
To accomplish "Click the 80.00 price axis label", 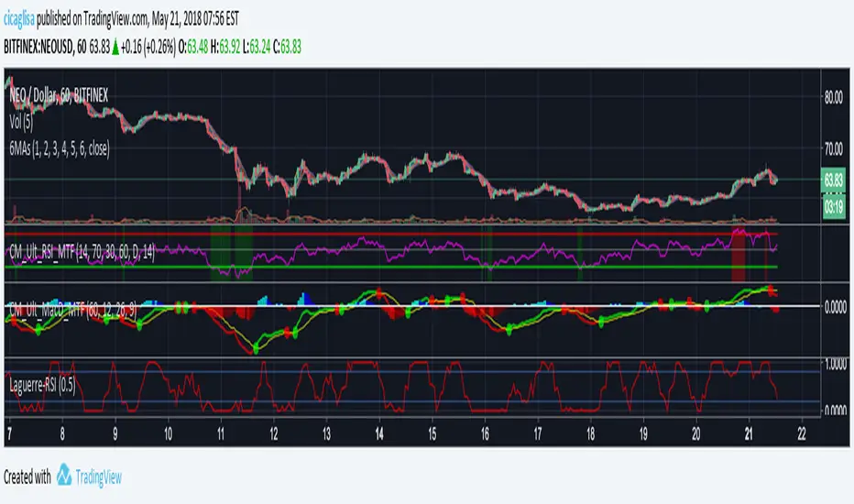I will [x=833, y=97].
